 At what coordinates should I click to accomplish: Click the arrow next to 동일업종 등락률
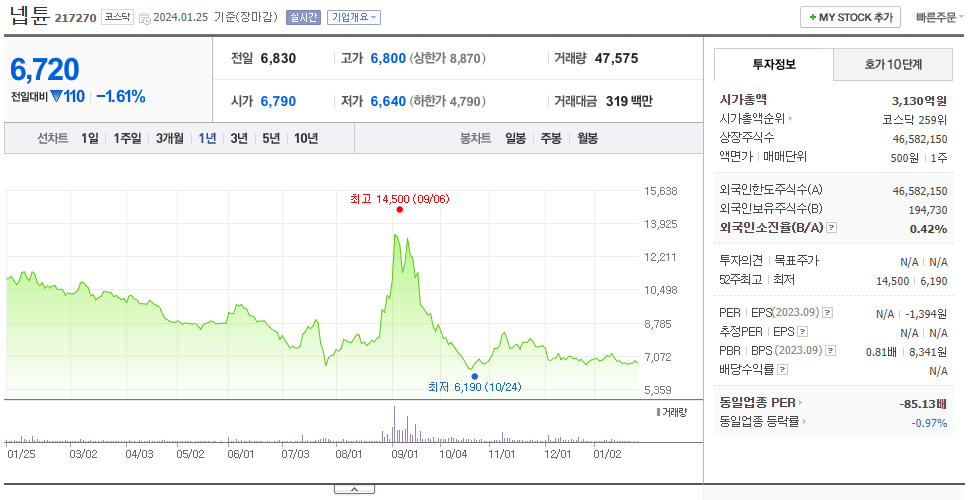(x=804, y=422)
